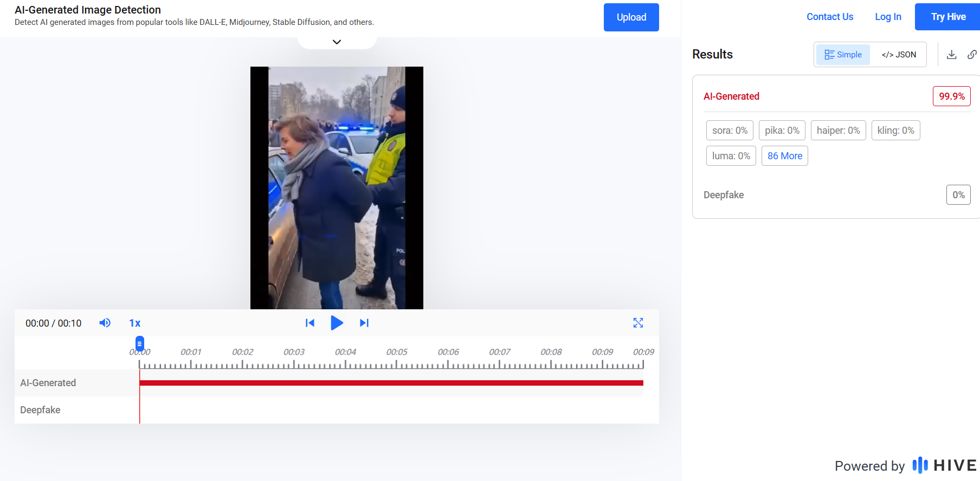Seek to 00:08 on the timeline ruler
Viewport: 980px width, 481px height.
click(551, 352)
